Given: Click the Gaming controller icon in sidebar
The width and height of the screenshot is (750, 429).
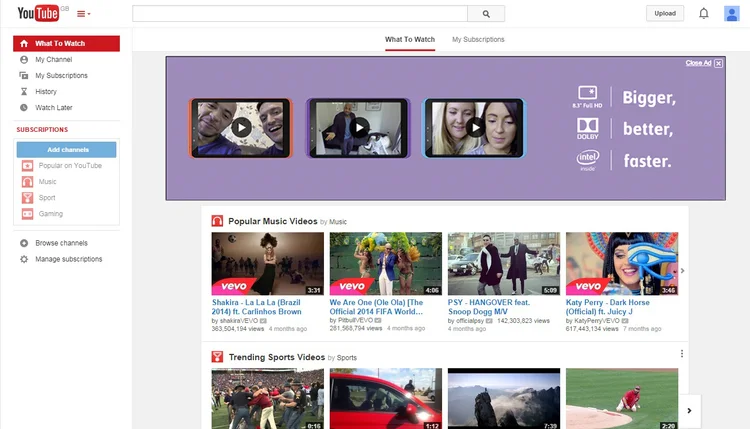Looking at the screenshot, I should tap(27, 214).
